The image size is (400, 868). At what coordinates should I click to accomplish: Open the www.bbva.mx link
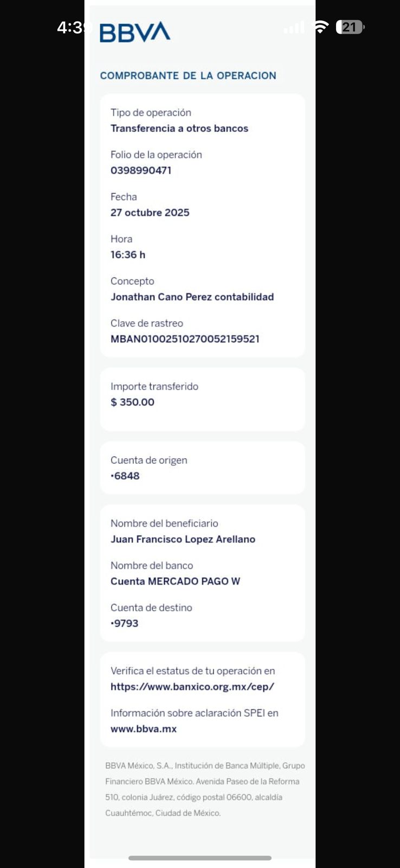click(144, 729)
